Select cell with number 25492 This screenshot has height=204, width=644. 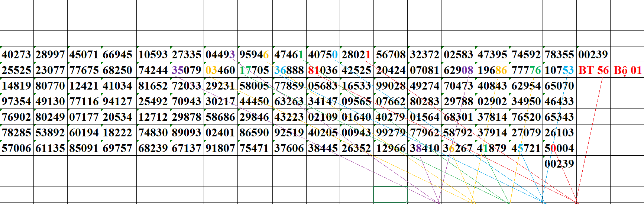pos(153,101)
